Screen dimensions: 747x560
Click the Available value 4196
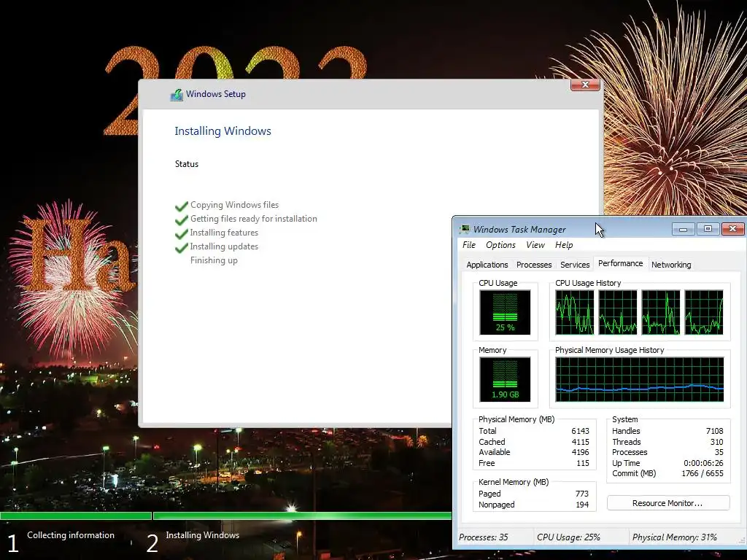pyautogui.click(x=580, y=452)
